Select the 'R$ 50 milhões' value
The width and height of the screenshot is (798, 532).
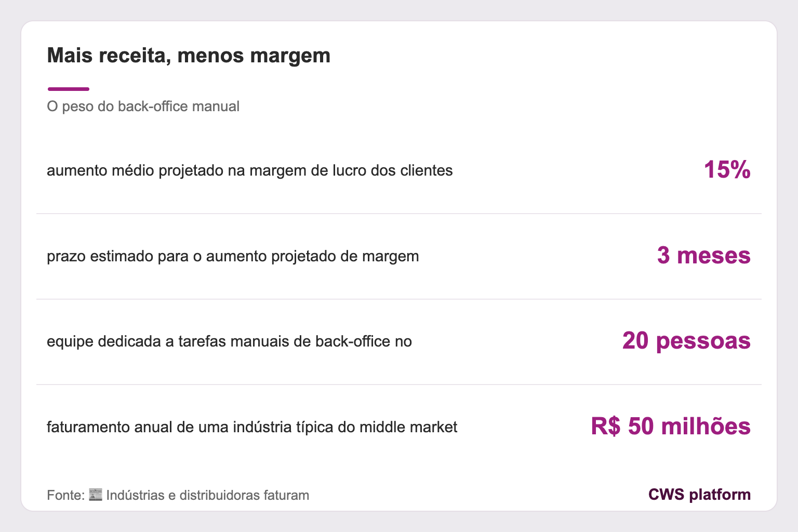(x=671, y=427)
